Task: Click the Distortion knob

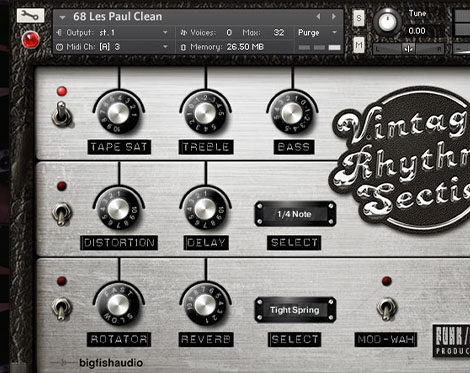Action: [x=118, y=209]
